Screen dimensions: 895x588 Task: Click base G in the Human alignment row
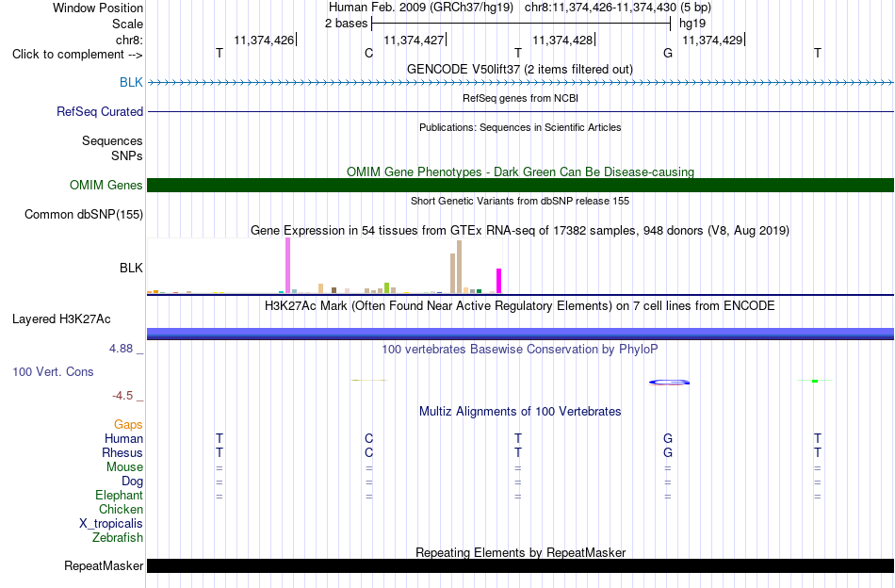pyautogui.click(x=668, y=438)
